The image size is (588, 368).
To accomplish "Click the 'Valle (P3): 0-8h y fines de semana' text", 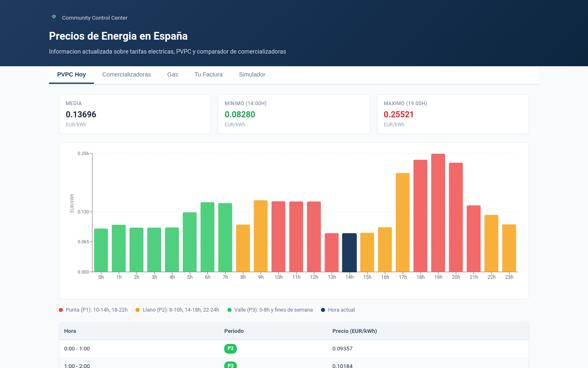I will (x=274, y=310).
